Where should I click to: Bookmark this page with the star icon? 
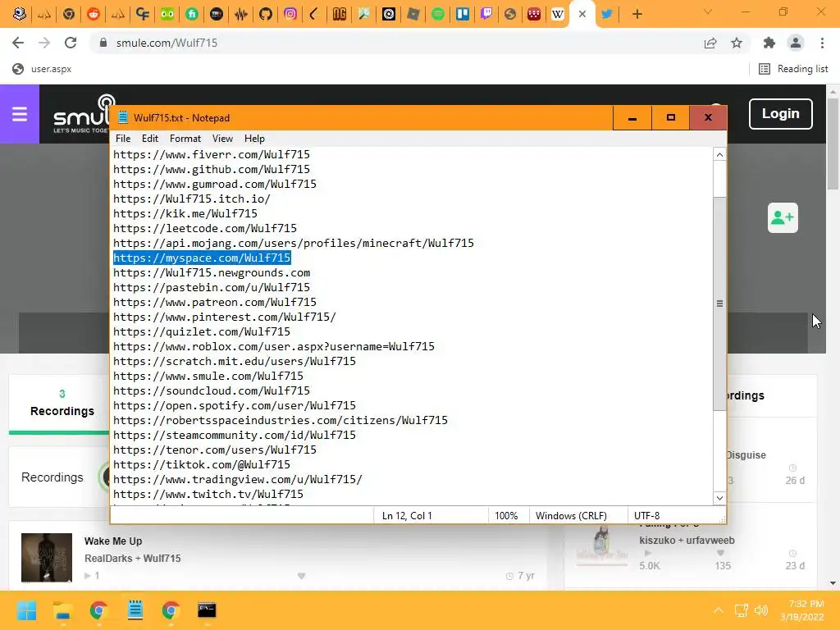737,43
